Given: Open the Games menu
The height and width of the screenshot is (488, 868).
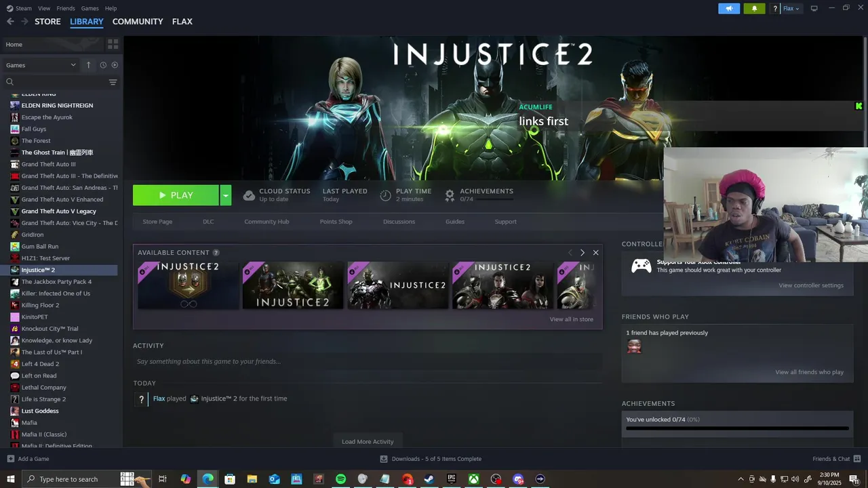Looking at the screenshot, I should pyautogui.click(x=90, y=8).
